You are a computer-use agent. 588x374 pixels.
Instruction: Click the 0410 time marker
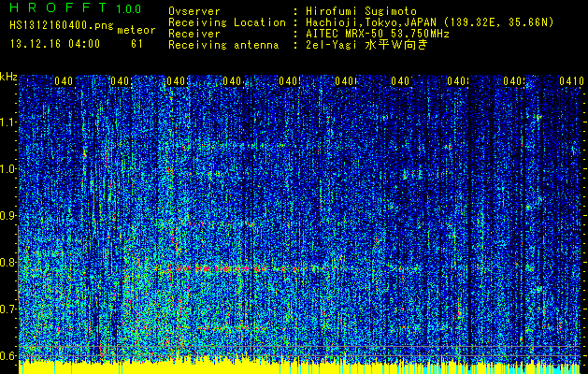[x=570, y=81]
